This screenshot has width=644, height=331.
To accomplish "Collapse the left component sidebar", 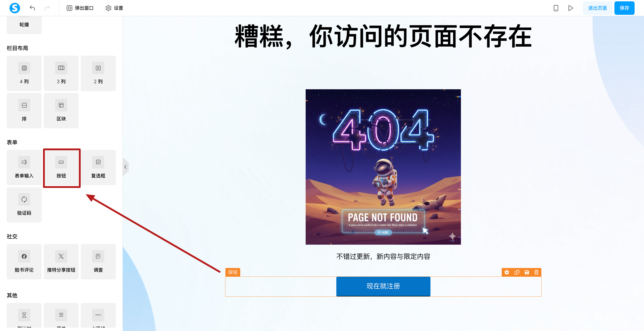I will click(x=125, y=167).
